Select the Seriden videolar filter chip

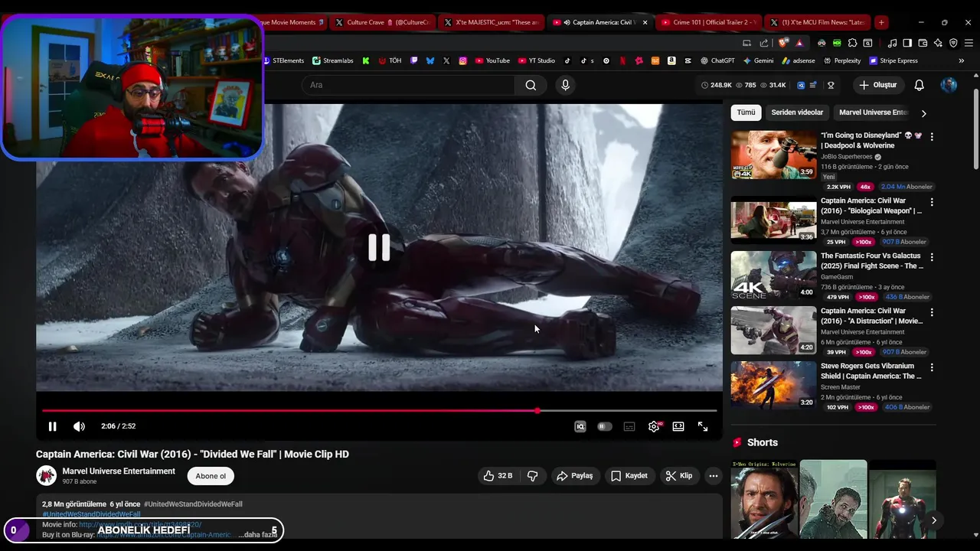(x=797, y=112)
